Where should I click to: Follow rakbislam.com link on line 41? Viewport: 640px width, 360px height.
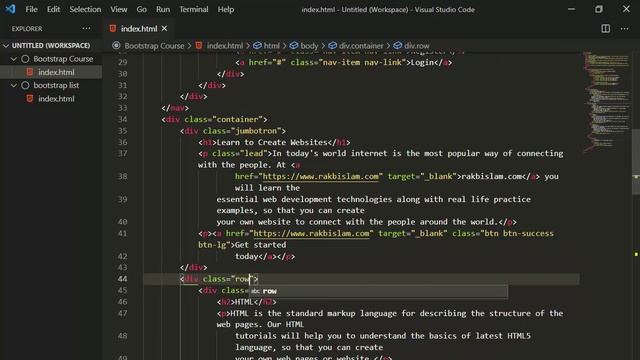[311, 233]
